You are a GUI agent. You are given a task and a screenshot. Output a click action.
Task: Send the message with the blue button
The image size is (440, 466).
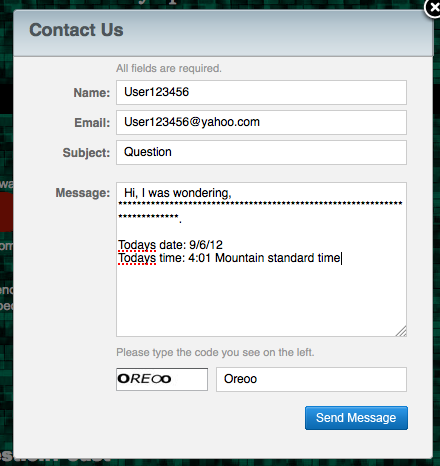[x=356, y=418]
